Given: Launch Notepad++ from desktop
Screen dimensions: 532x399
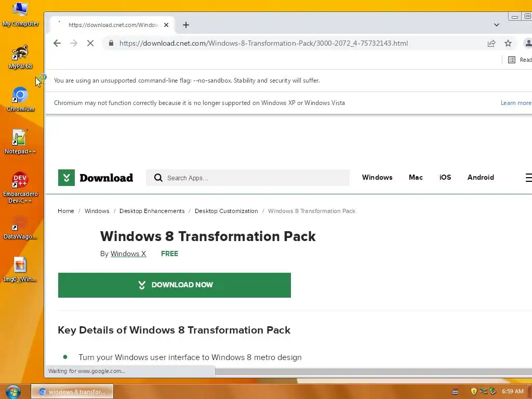Looking at the screenshot, I should 20,142.
